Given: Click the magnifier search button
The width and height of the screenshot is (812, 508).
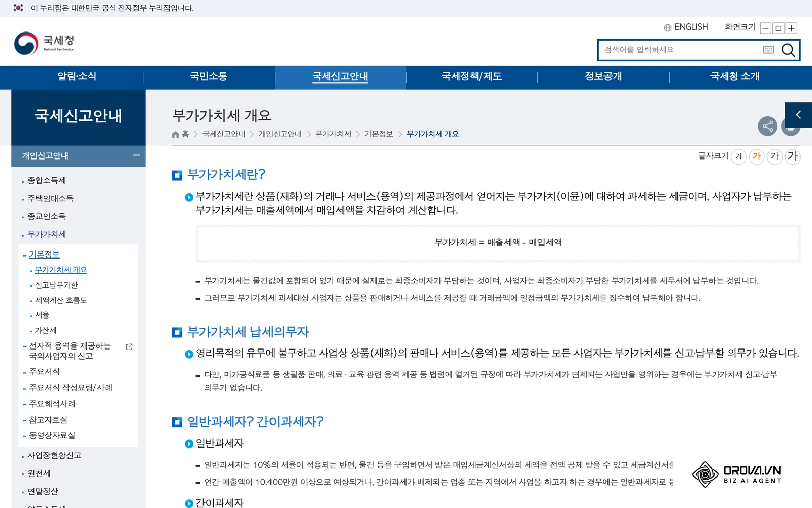Looking at the screenshot, I should pos(788,50).
